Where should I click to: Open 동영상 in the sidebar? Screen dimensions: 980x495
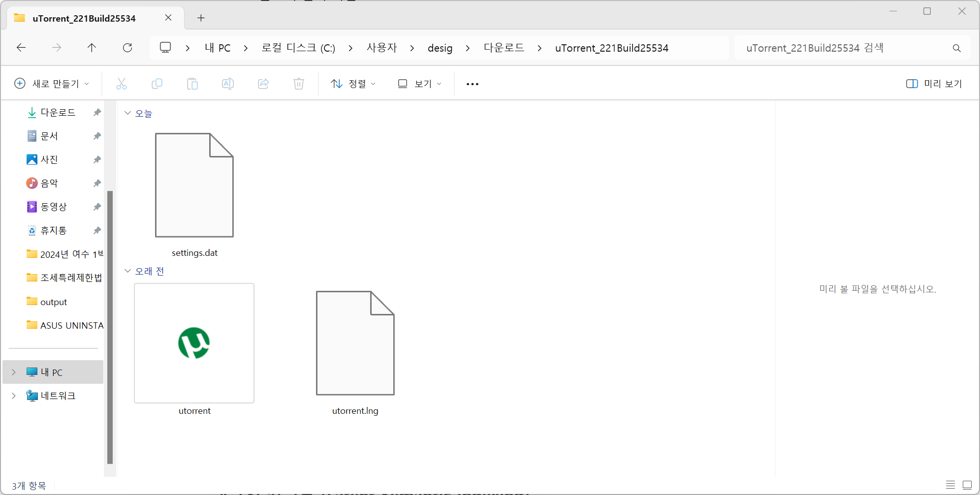point(54,207)
